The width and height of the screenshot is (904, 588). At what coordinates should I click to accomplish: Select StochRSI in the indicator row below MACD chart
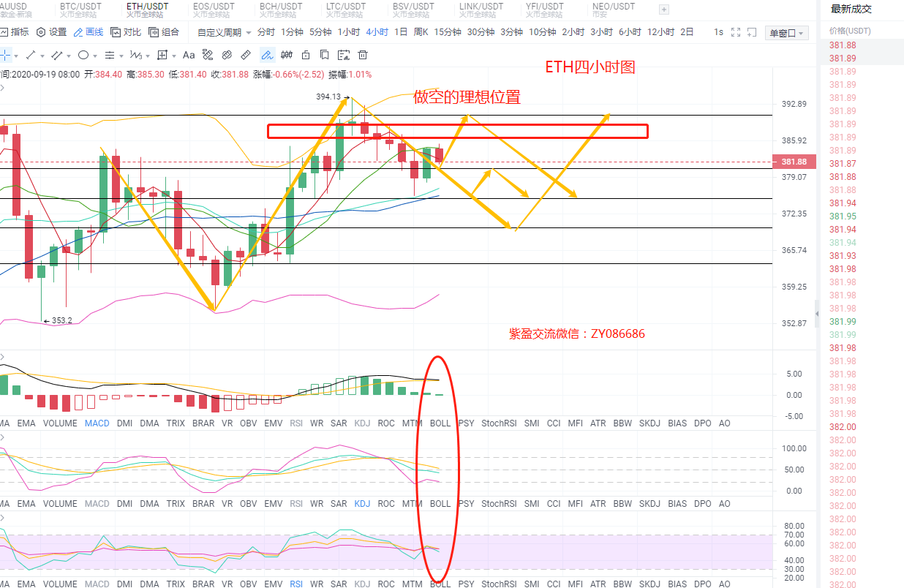(x=499, y=423)
